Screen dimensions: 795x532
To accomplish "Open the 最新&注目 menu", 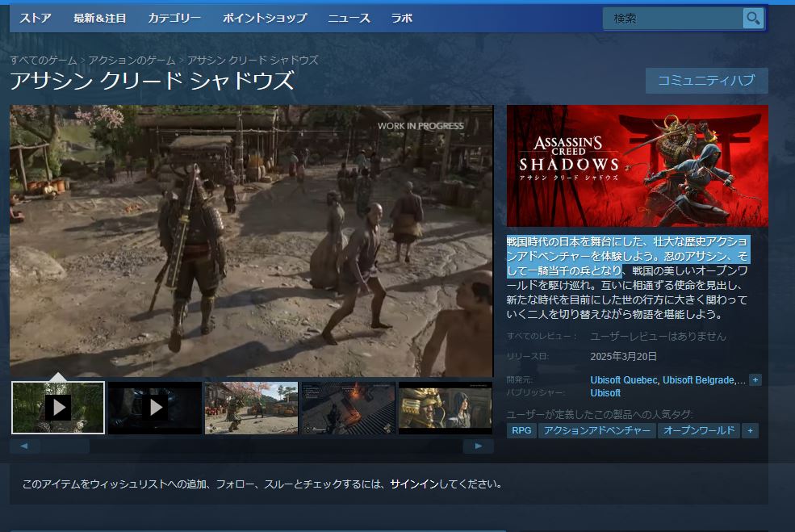I will pos(100,19).
